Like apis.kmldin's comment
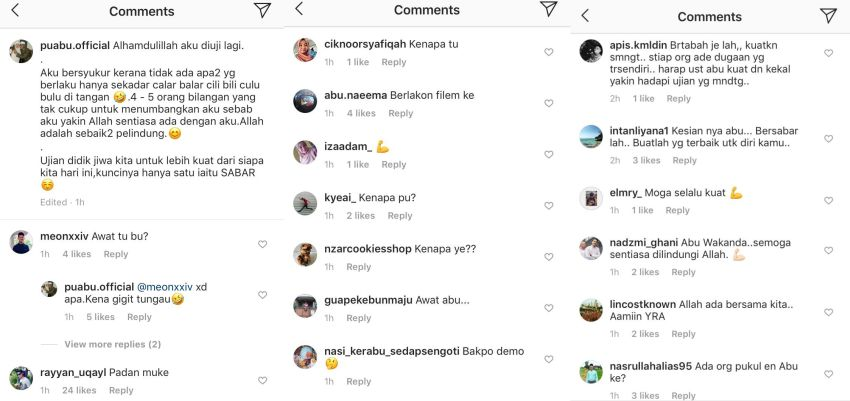The width and height of the screenshot is (850, 401). click(828, 53)
